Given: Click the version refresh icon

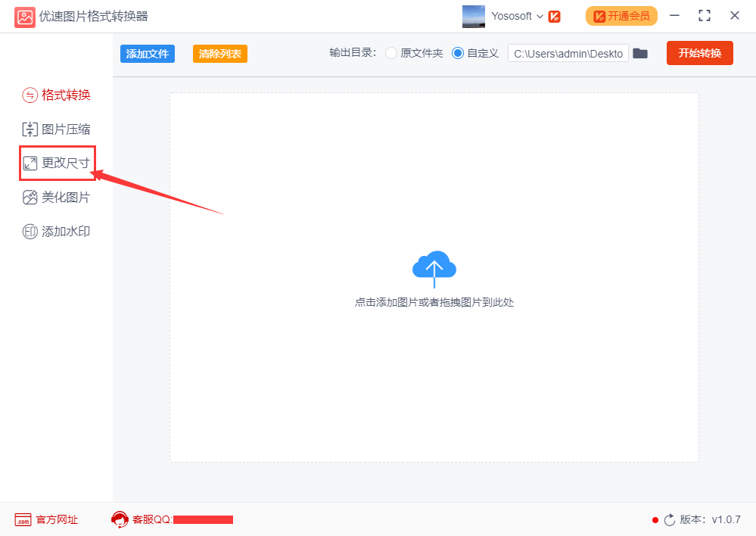Looking at the screenshot, I should tap(669, 519).
